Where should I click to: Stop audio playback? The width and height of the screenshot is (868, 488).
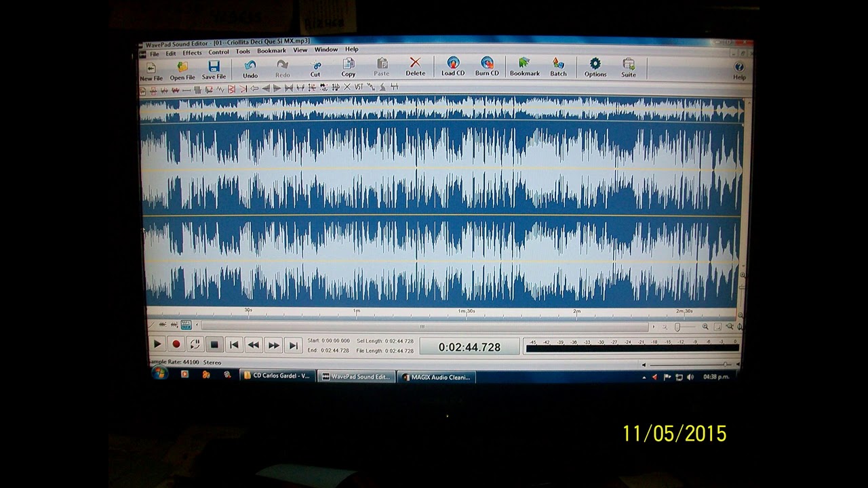(214, 345)
